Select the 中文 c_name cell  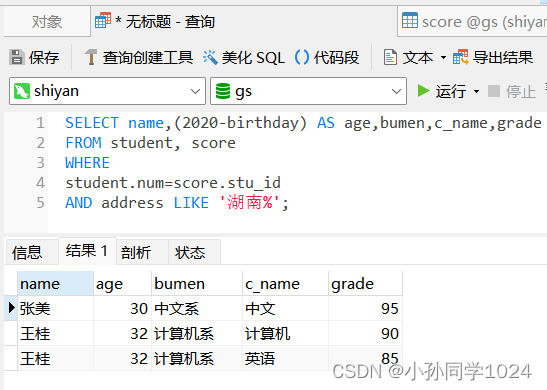(285, 308)
